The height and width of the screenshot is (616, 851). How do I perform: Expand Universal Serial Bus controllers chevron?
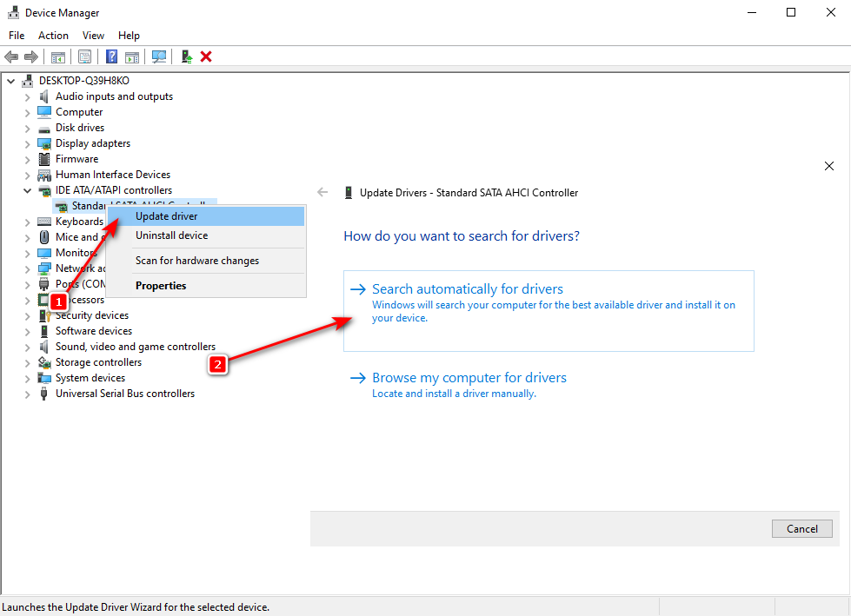point(27,394)
